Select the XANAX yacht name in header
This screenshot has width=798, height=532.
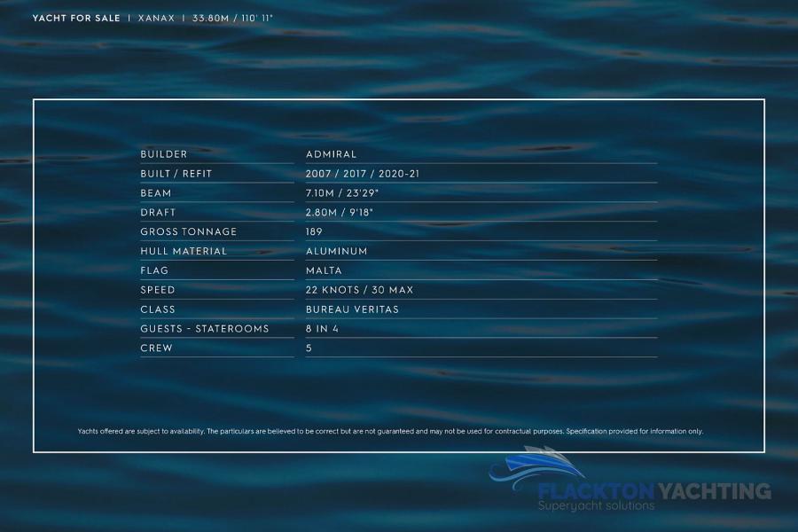point(156,18)
